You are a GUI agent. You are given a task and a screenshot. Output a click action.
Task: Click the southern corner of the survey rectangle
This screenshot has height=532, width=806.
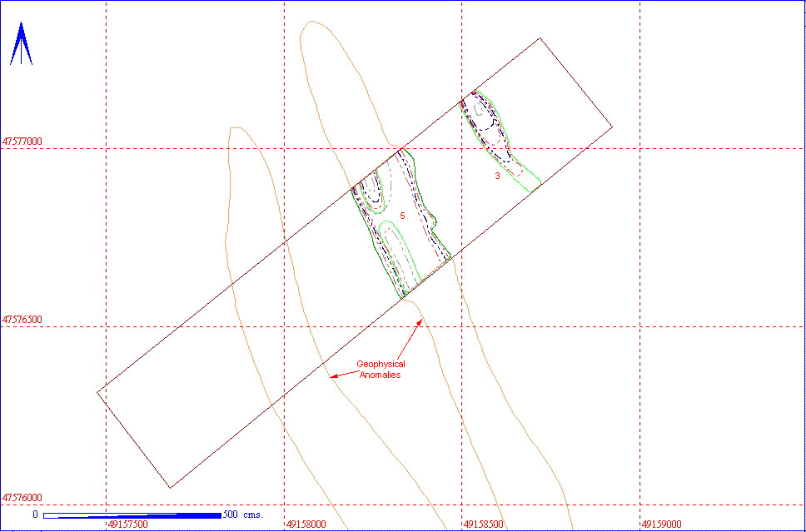pyautogui.click(x=170, y=488)
